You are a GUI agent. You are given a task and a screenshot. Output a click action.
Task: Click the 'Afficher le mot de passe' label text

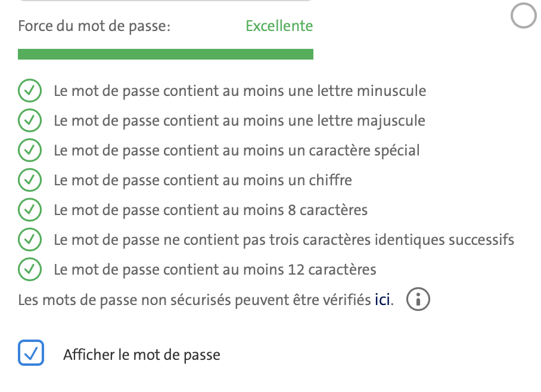(x=142, y=355)
